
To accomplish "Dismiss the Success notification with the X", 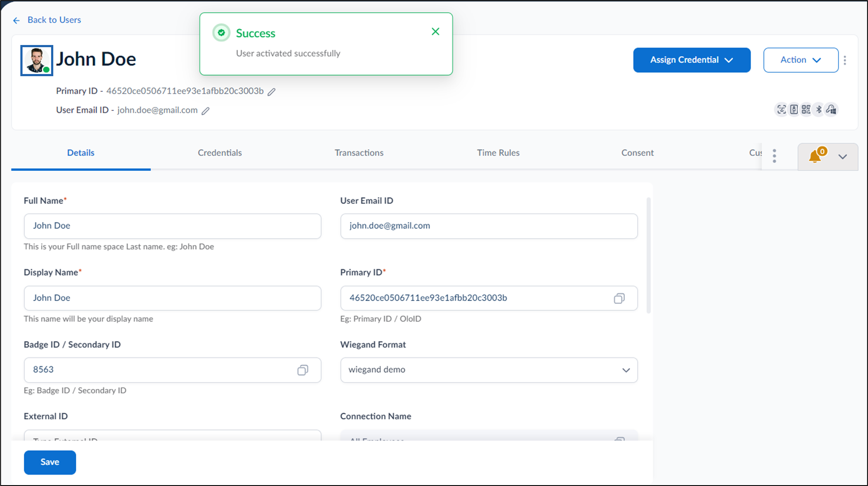I will pos(435,32).
